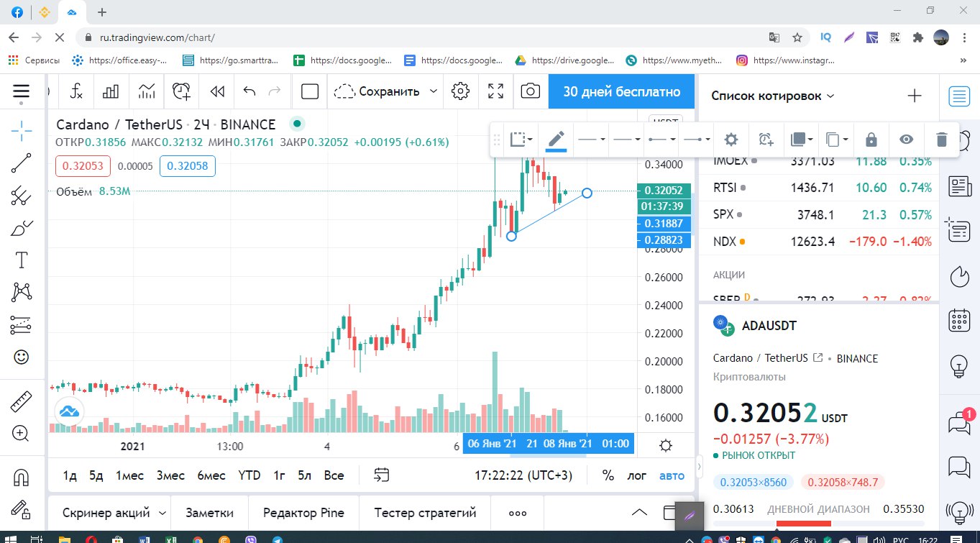Open the pitchfork drawing tools
Screen dimensions: 980x543
(22, 196)
